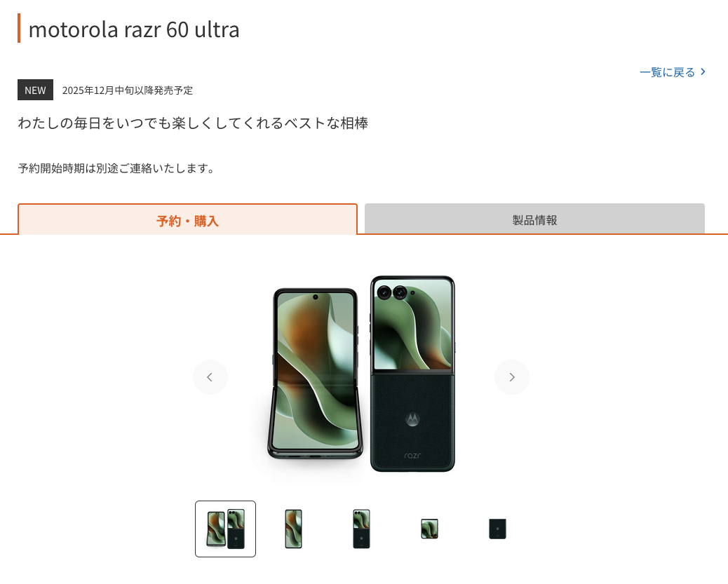Click the NEW badge label
This screenshot has width=728, height=584.
coord(35,90)
